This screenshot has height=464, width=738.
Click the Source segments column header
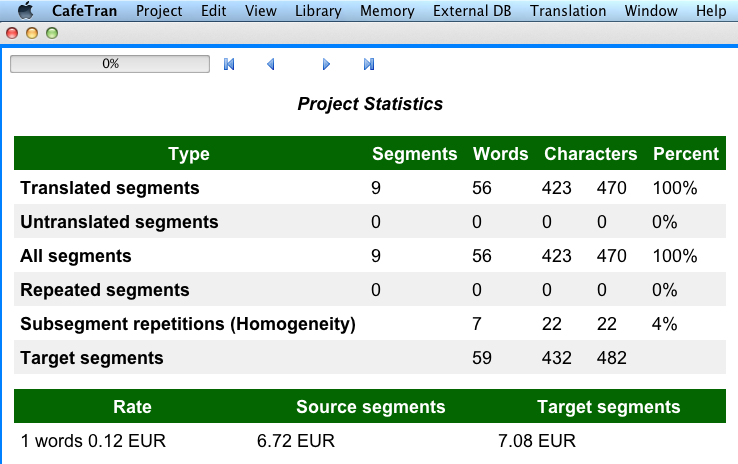[x=370, y=407]
